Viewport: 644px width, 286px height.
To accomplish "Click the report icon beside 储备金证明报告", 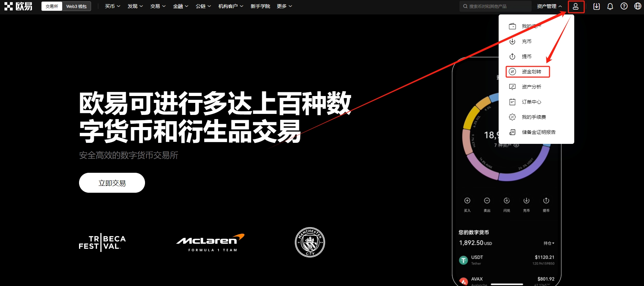I will click(x=512, y=132).
